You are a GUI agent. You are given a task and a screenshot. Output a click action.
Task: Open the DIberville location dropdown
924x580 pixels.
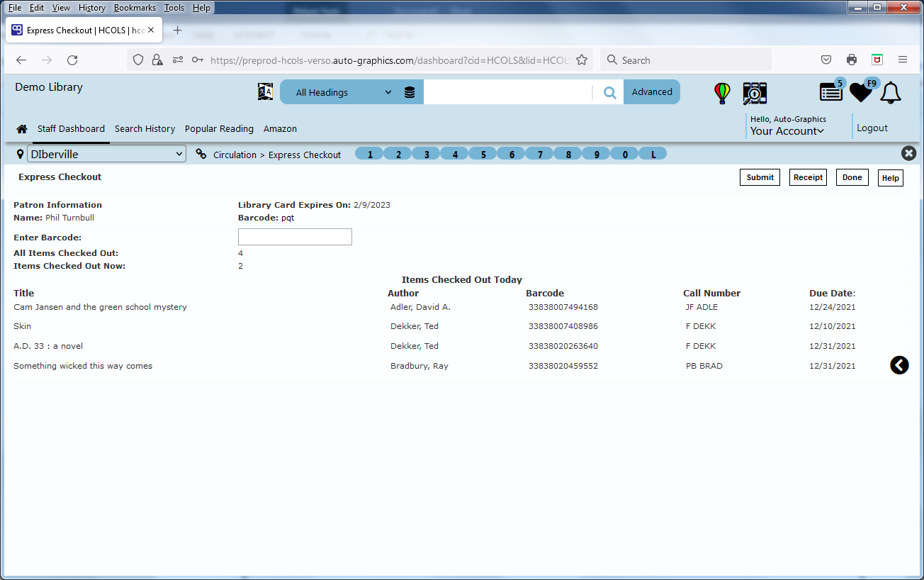pyautogui.click(x=106, y=154)
